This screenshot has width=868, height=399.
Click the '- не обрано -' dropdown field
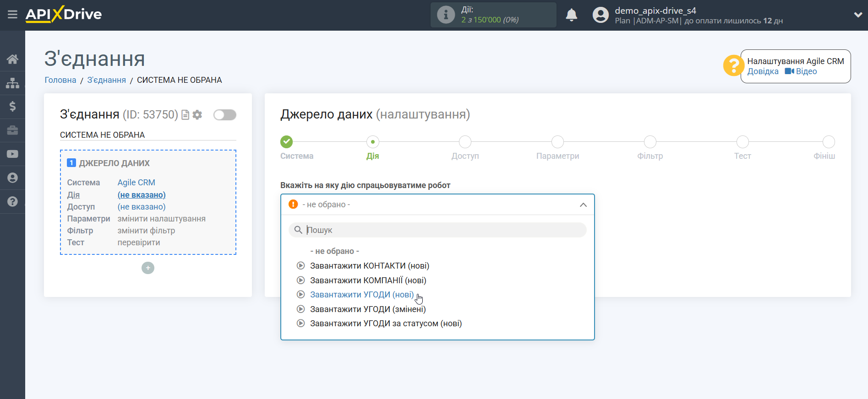[437, 205]
